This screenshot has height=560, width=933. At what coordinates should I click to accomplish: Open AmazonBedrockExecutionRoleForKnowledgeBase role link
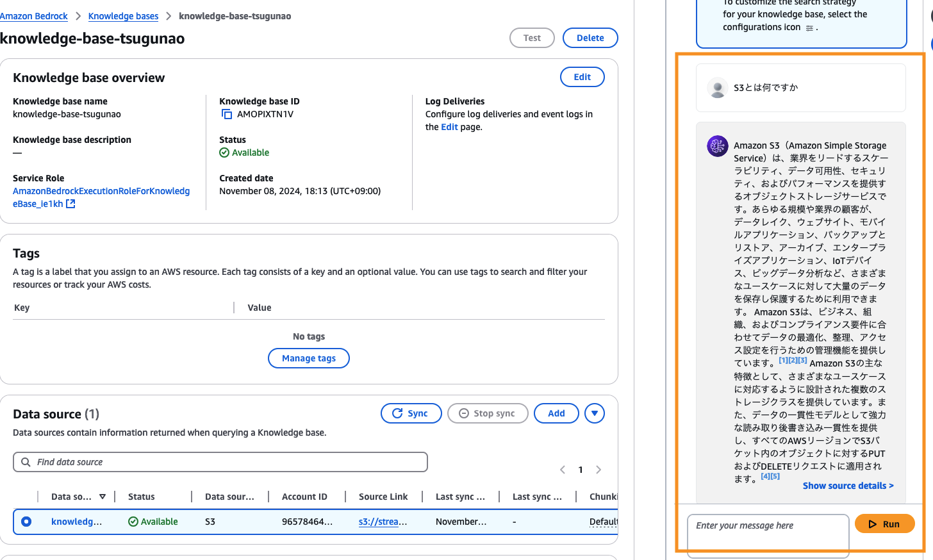point(101,197)
